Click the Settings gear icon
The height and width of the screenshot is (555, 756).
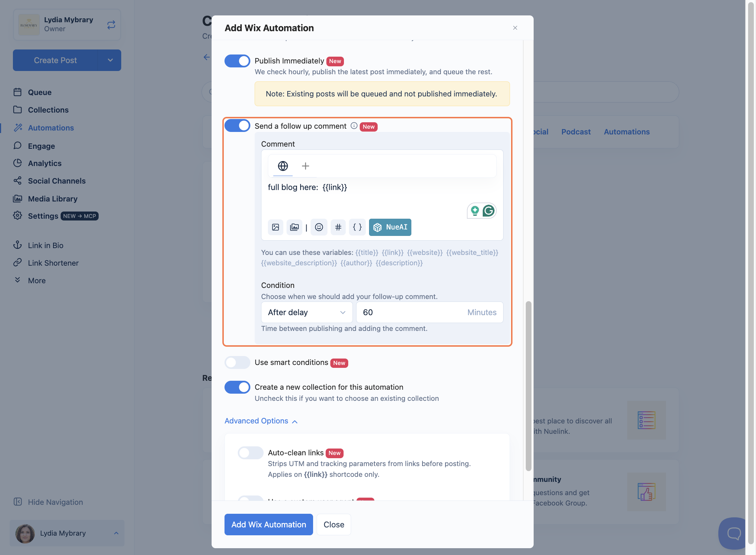pos(18,215)
